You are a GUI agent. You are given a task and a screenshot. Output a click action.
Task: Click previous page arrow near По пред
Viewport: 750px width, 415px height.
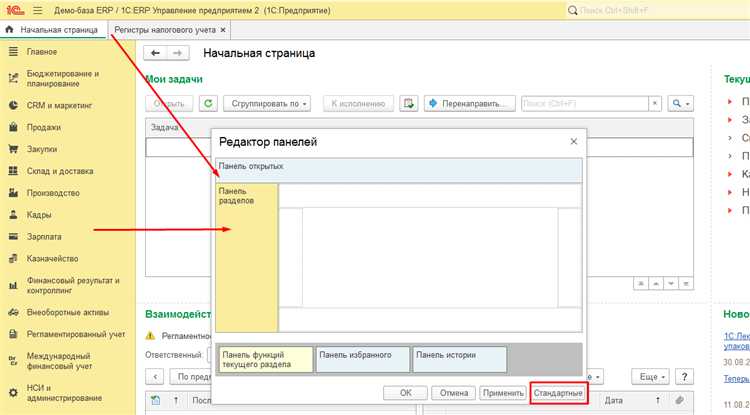155,377
